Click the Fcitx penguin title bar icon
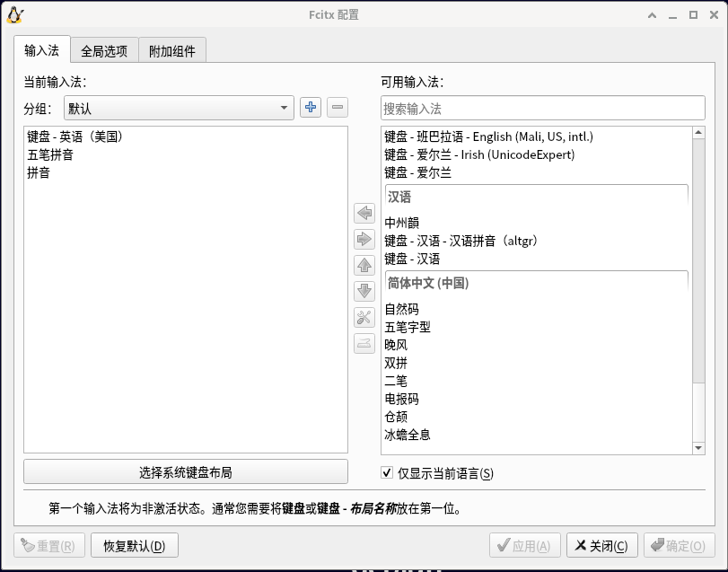This screenshot has width=728, height=572. [x=15, y=15]
